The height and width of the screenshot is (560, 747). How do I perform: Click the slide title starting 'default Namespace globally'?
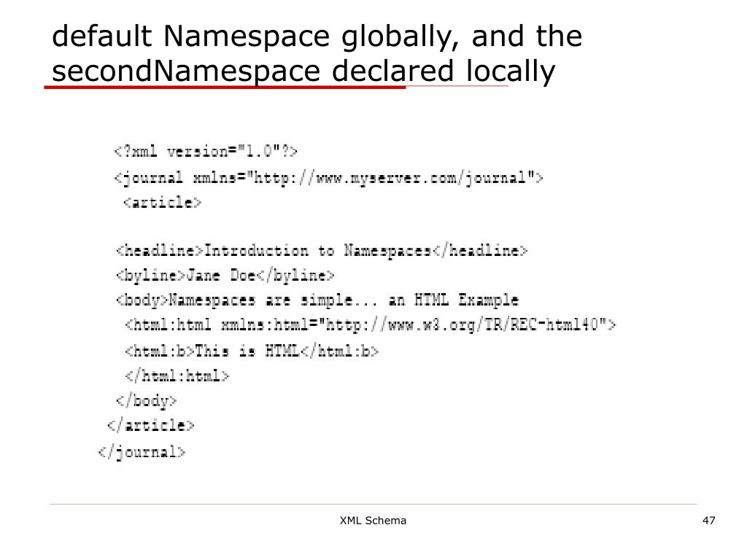pyautogui.click(x=317, y=54)
